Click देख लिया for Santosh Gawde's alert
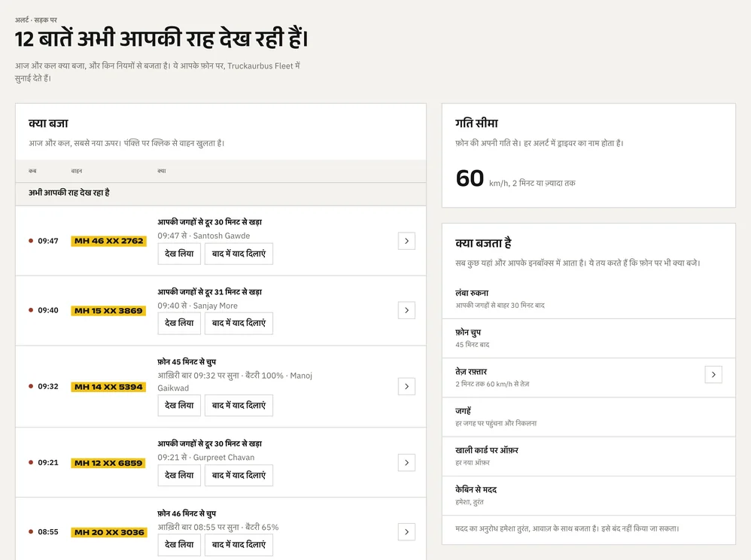The height and width of the screenshot is (560, 751). coord(179,254)
